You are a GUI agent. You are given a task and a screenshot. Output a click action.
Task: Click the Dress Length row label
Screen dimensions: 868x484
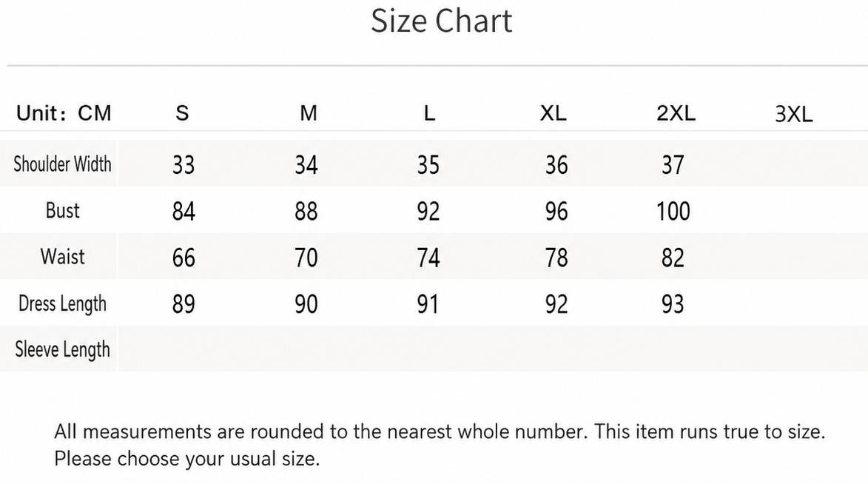tap(62, 304)
